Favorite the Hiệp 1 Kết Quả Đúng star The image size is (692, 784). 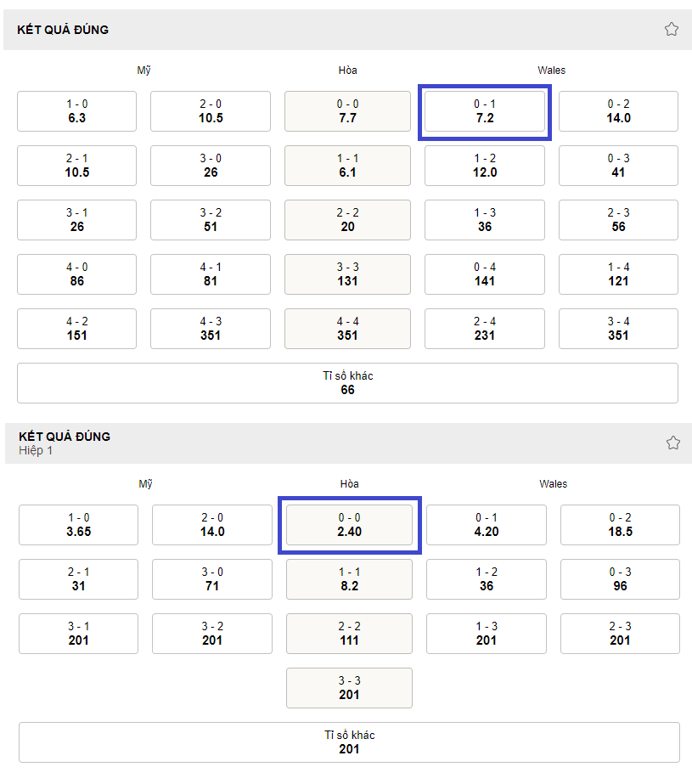point(672,443)
